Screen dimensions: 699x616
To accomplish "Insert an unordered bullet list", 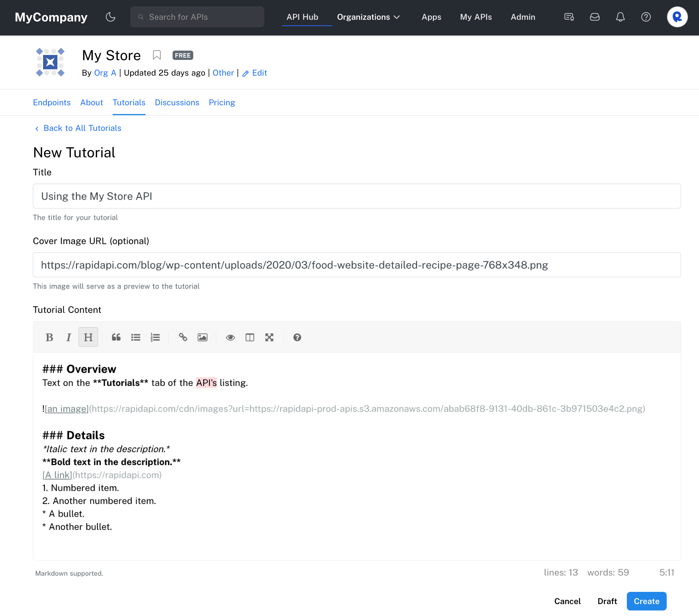I will click(136, 337).
